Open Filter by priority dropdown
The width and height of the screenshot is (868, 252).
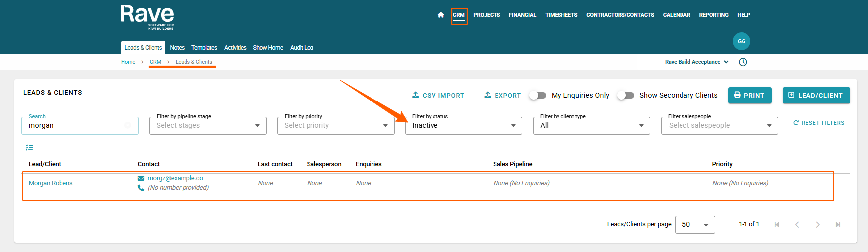[x=336, y=126]
